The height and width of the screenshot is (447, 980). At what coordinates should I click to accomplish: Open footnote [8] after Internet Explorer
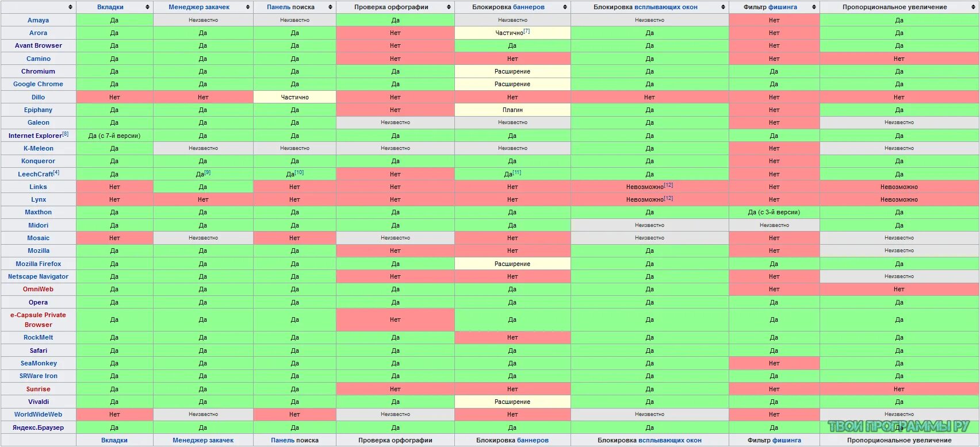[65, 134]
